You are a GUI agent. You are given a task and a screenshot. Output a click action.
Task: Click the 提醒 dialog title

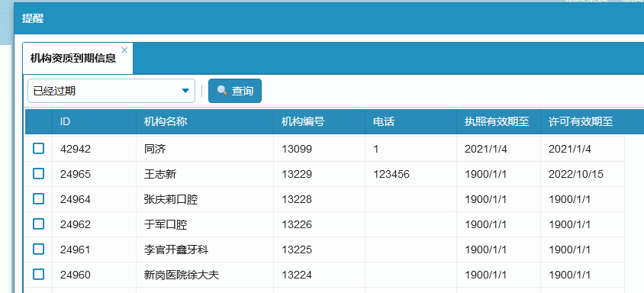[33, 18]
